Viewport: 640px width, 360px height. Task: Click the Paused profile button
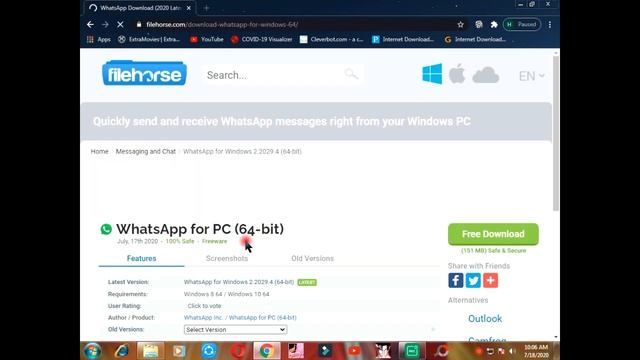pyautogui.click(x=522, y=24)
